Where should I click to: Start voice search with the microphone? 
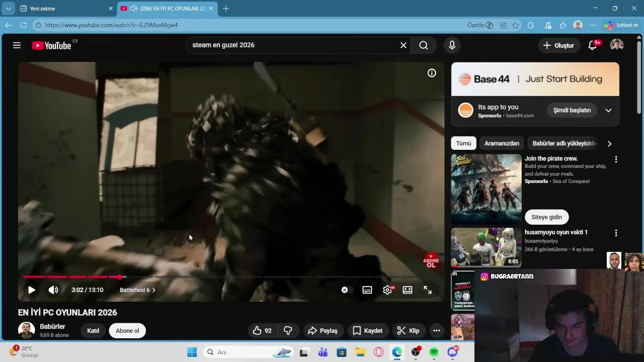point(452,45)
